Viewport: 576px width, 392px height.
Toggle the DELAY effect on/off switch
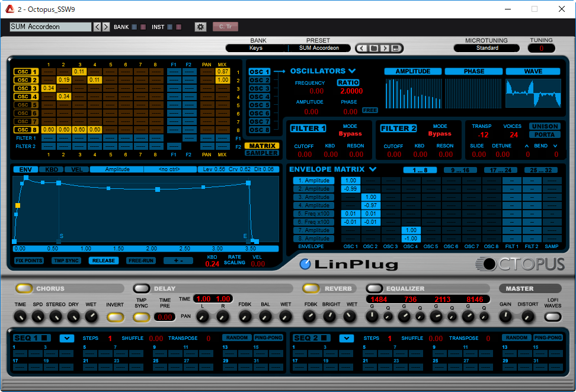point(142,288)
